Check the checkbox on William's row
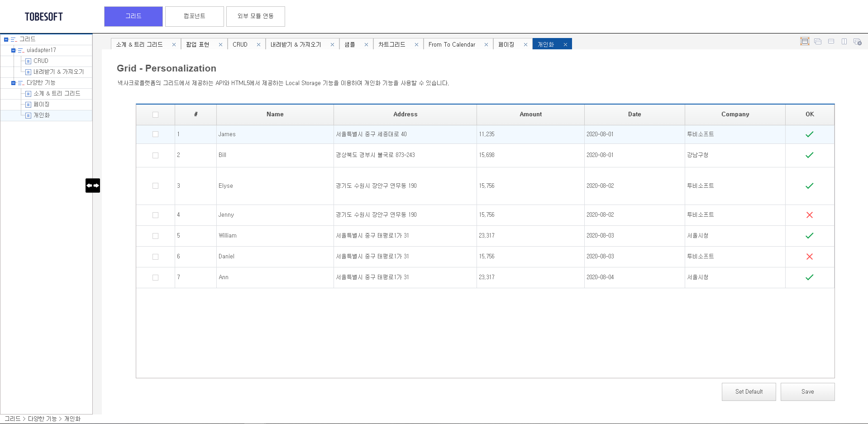 (x=155, y=236)
